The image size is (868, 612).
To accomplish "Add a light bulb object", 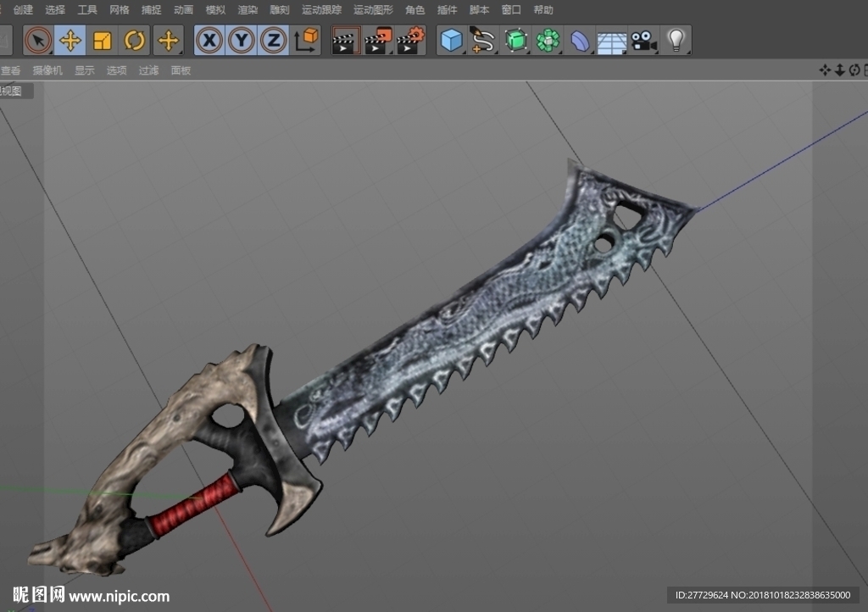I will (676, 41).
